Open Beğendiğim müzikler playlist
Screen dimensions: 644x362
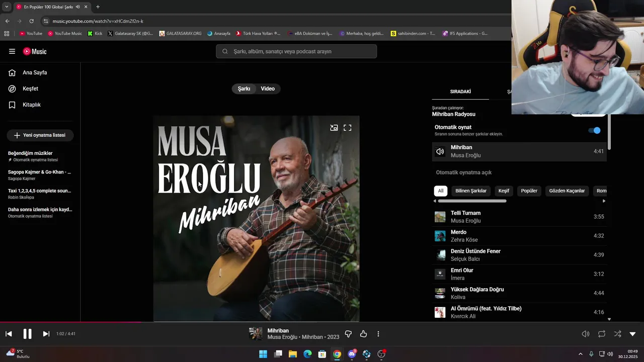(x=40, y=156)
